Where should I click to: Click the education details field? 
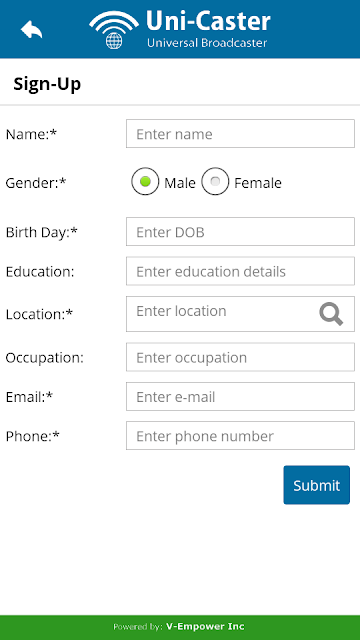point(240,271)
